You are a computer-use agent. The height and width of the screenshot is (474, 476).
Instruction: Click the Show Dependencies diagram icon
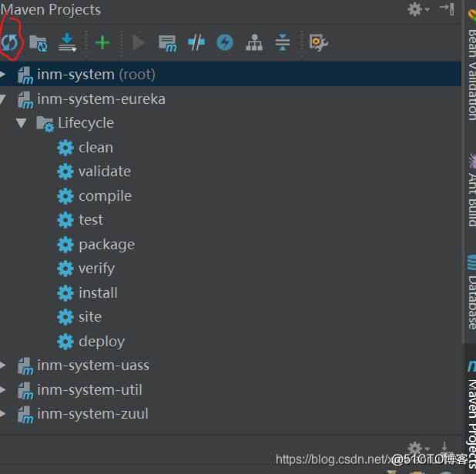click(254, 43)
